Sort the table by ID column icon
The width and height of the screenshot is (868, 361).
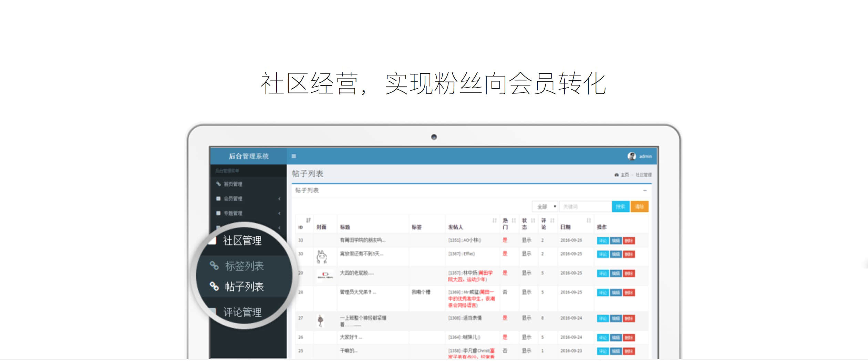tap(308, 220)
